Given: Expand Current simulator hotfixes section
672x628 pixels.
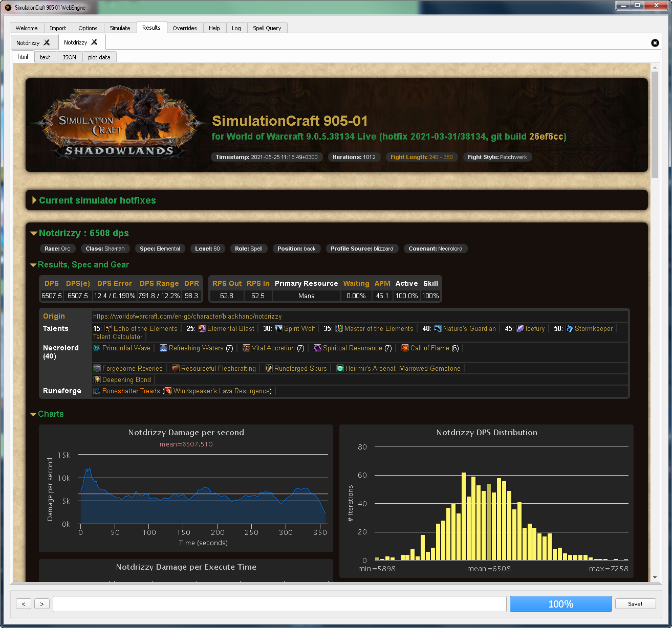Looking at the screenshot, I should click(x=35, y=200).
